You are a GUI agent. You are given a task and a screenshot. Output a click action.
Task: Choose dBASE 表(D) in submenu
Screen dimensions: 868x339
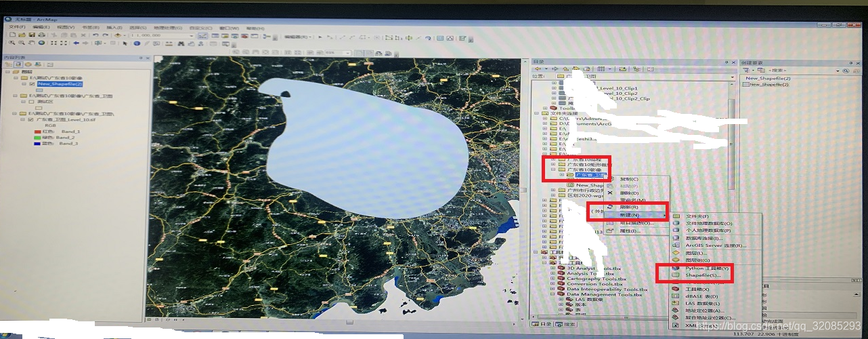pos(701,296)
